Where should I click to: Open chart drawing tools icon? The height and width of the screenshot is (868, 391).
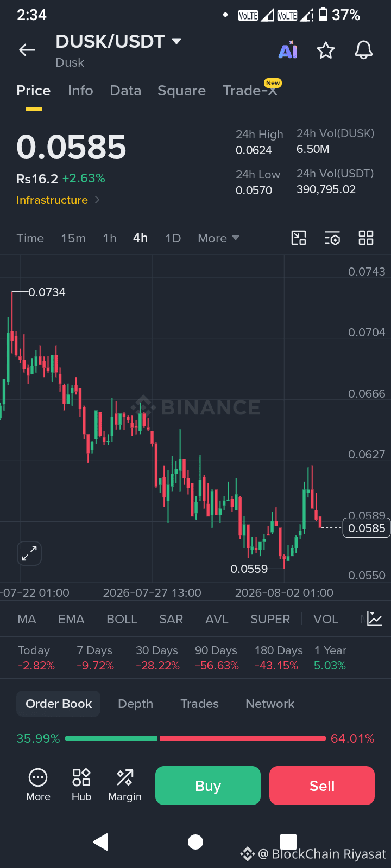(x=299, y=238)
